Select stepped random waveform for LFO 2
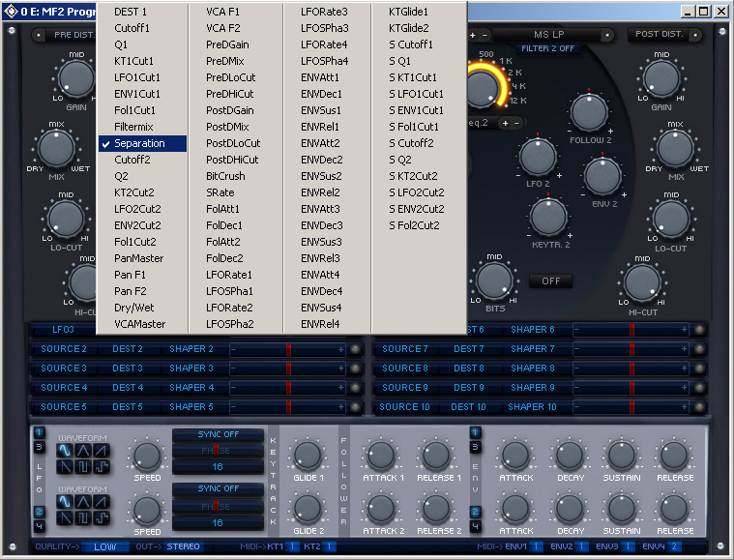 pyautogui.click(x=102, y=517)
